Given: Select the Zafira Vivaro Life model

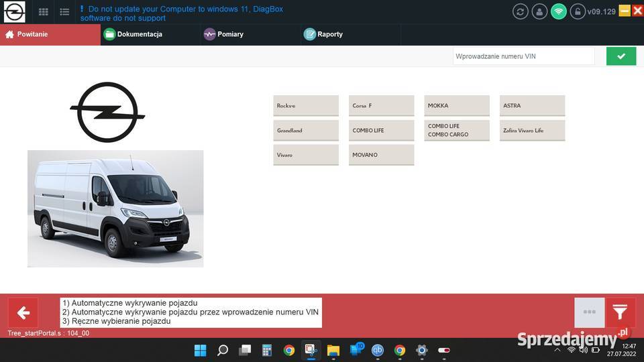Looking at the screenshot, I should click(532, 131).
